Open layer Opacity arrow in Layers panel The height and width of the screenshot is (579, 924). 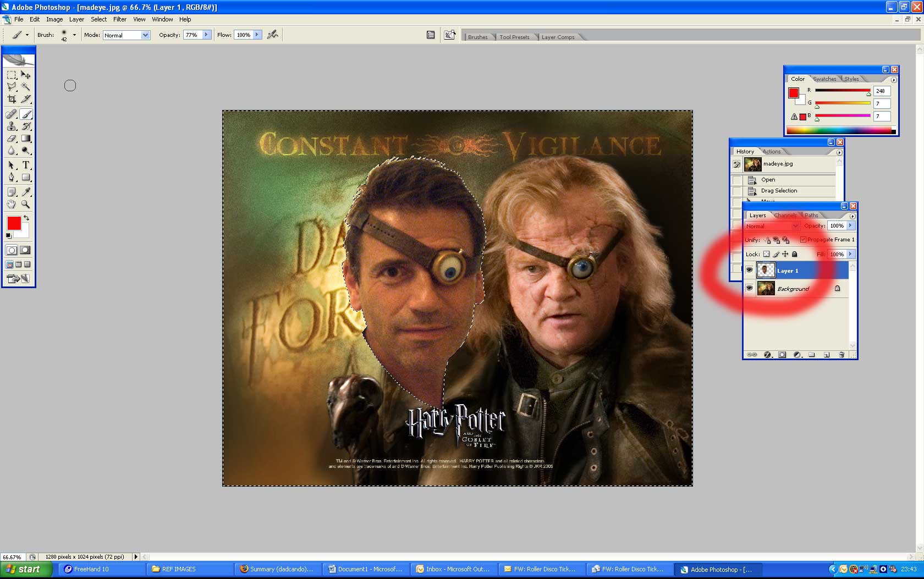tap(850, 225)
